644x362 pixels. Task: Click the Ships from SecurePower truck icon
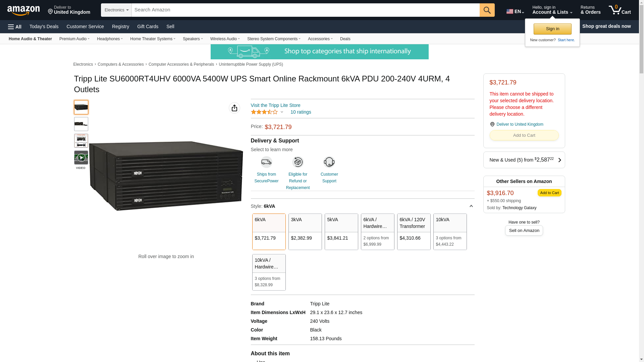pos(266,162)
